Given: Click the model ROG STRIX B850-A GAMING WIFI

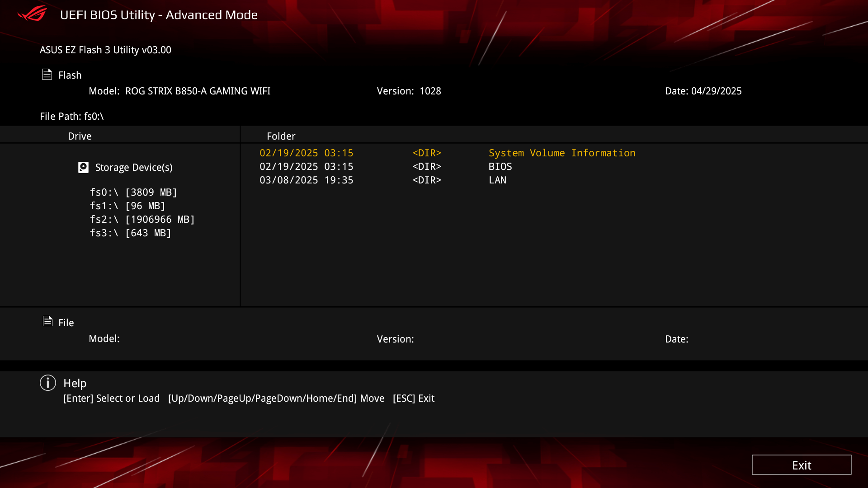Looking at the screenshot, I should tap(198, 91).
